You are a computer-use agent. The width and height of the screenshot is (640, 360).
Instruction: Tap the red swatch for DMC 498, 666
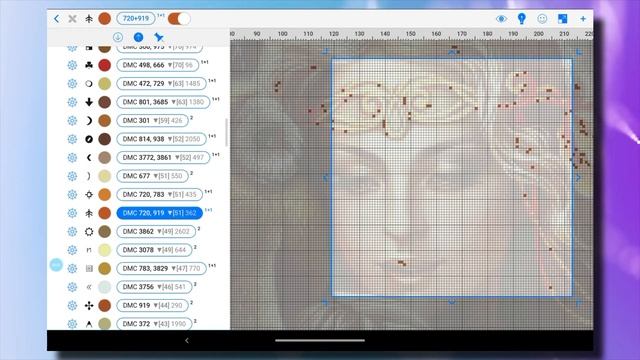(104, 65)
